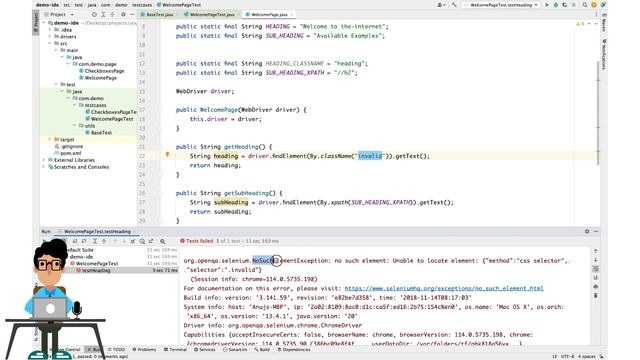Screen dimensions: 640x360
Task: Select CheckboxesPage class in project tree
Action: 104,71
